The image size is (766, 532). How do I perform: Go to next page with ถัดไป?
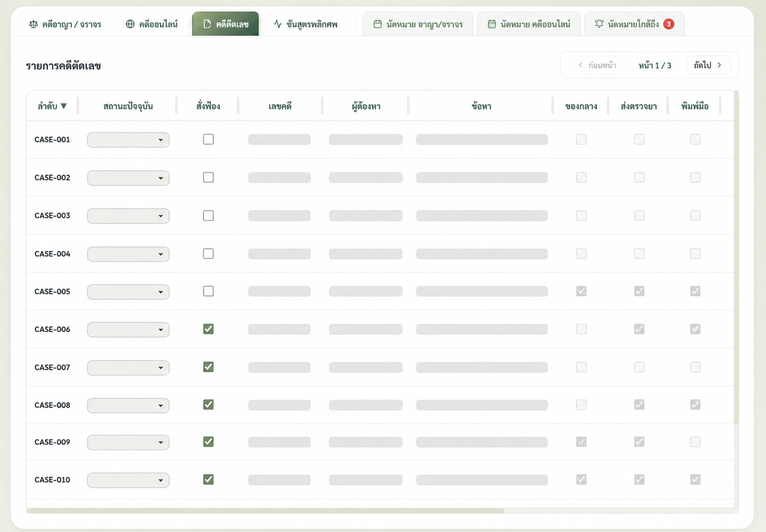pos(708,65)
